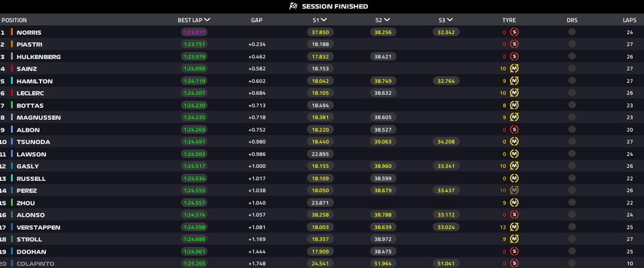Click Hamilton's 32.764 sector three time
This screenshot has height=268, width=644.
(446, 81)
